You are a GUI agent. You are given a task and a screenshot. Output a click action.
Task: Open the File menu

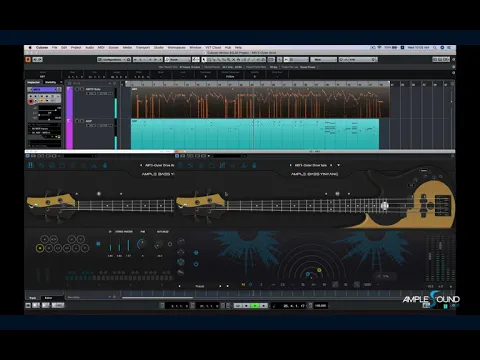pyautogui.click(x=54, y=48)
